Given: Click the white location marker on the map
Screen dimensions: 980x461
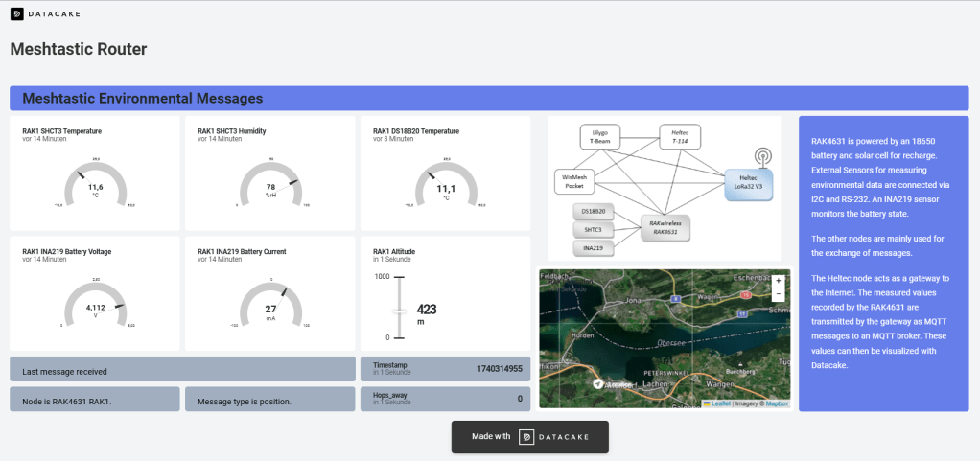Looking at the screenshot, I should [x=599, y=383].
